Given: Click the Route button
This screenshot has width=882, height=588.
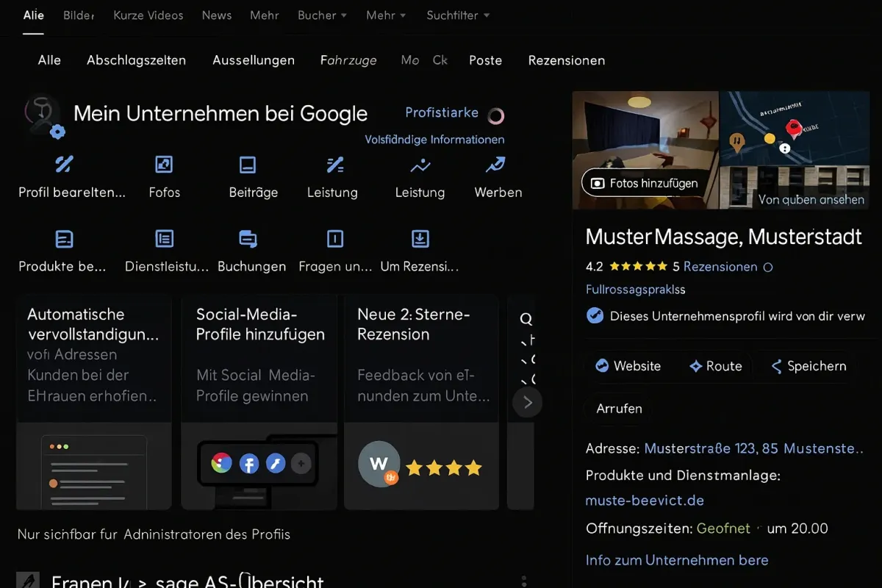Looking at the screenshot, I should [x=715, y=366].
